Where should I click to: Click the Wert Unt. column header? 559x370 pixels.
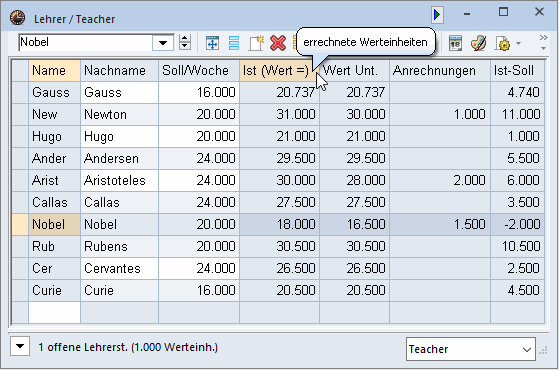pos(354,71)
